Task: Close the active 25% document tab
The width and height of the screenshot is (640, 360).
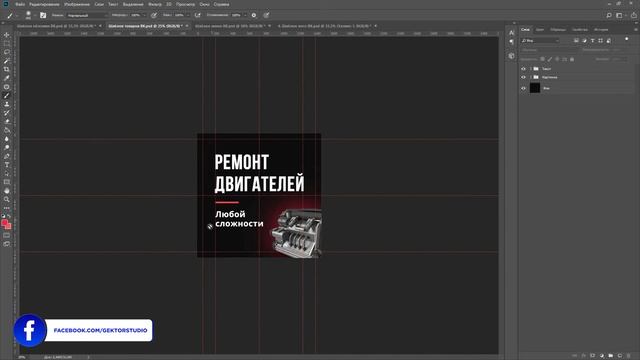Action: click(187, 26)
